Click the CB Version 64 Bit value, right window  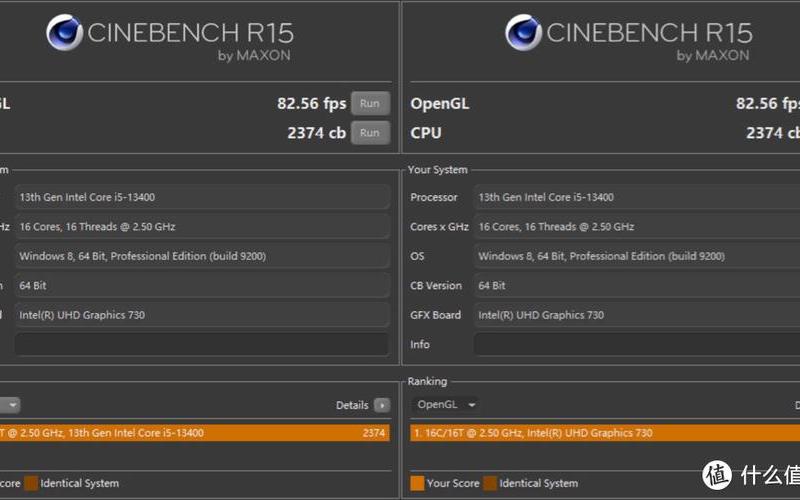pyautogui.click(x=637, y=286)
